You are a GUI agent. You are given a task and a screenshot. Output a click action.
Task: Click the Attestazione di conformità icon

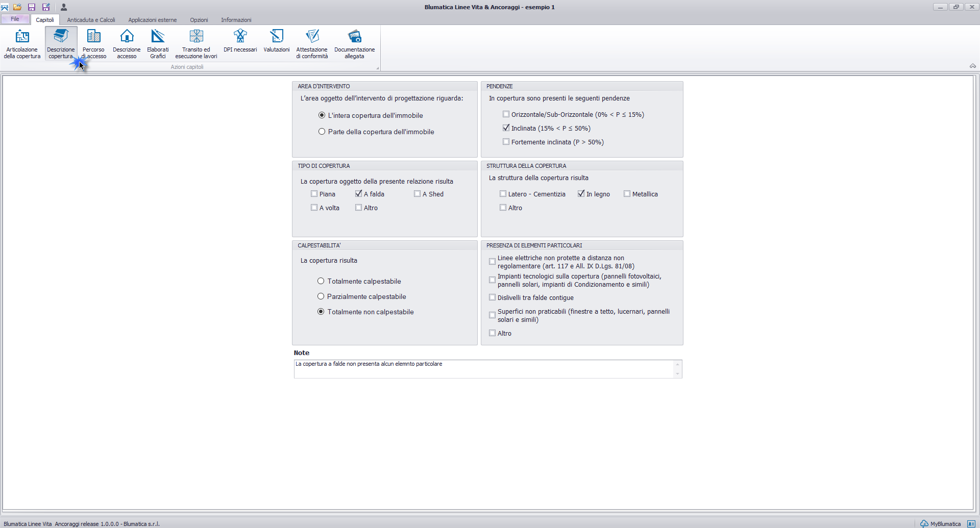pyautogui.click(x=312, y=37)
